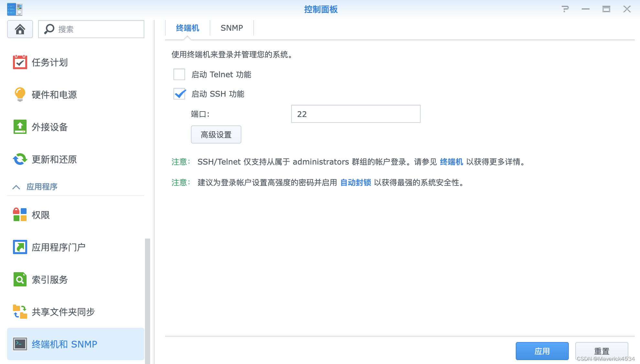640x364 pixels.
Task: Switch to the SNMP tab
Action: (x=232, y=28)
